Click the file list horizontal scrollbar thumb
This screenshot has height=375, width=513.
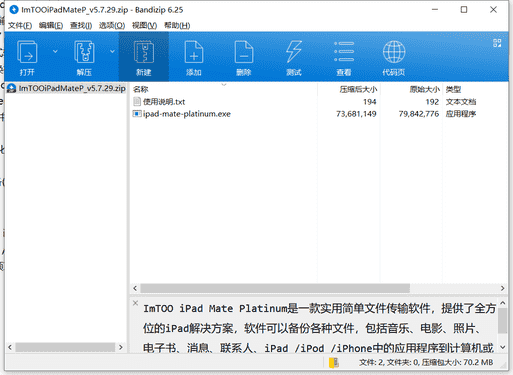275,288
